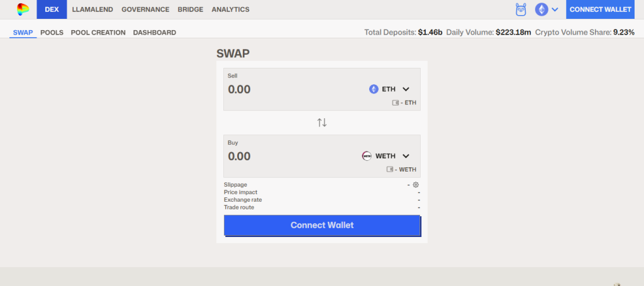This screenshot has width=644, height=286.
Task: Click the ETH symbol text in Sell box
Action: pyautogui.click(x=389, y=89)
